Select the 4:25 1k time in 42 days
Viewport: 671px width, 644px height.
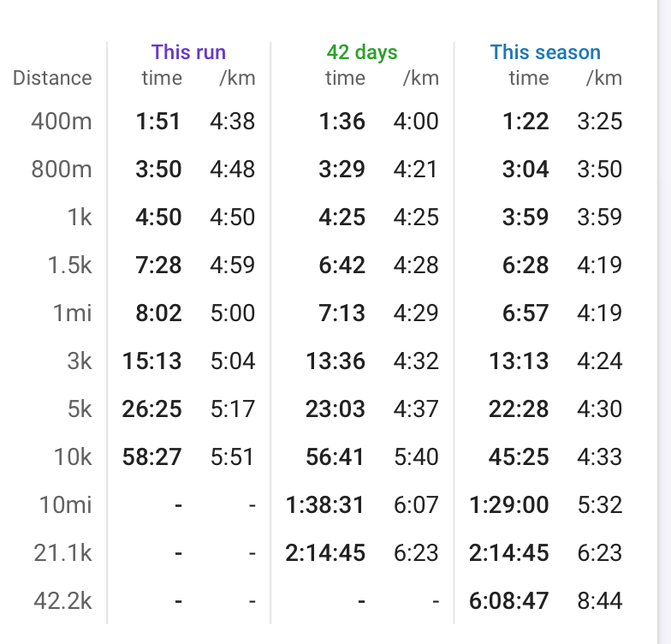(x=342, y=218)
